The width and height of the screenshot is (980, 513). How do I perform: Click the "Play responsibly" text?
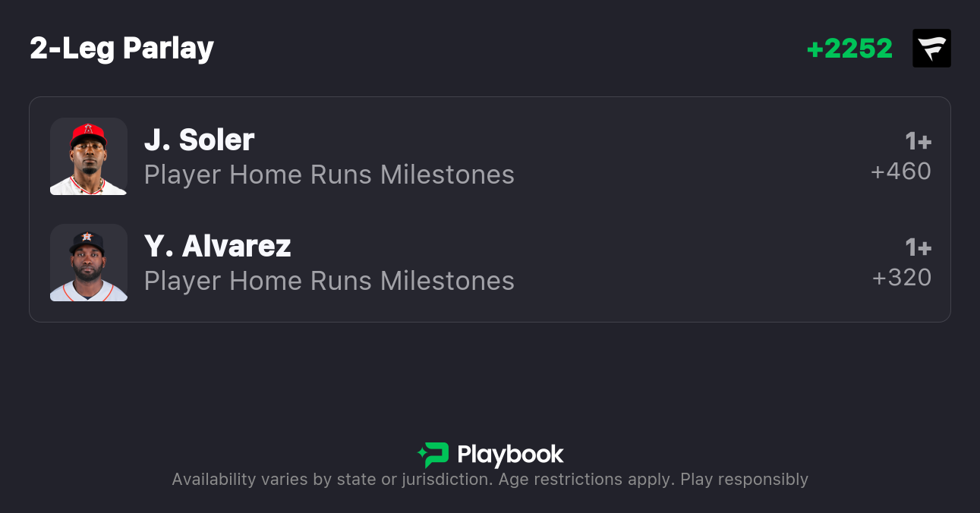(x=744, y=480)
